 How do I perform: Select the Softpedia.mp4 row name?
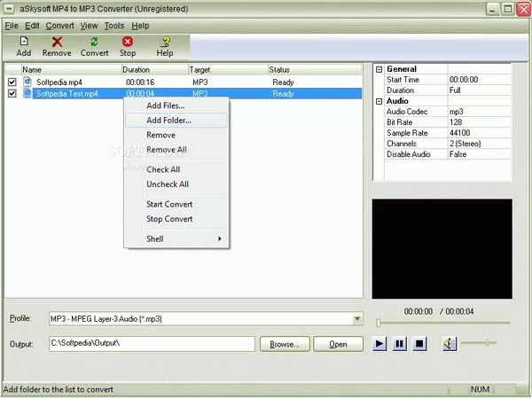coord(59,82)
